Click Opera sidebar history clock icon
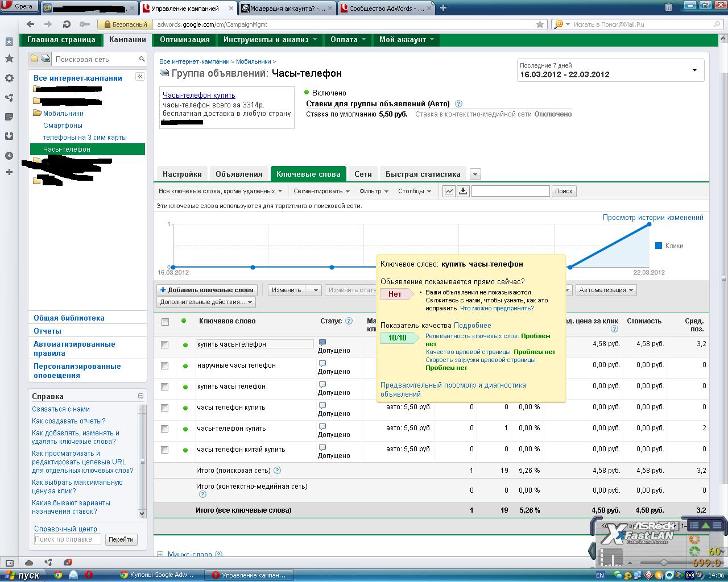This screenshot has height=582, width=728. (9, 156)
